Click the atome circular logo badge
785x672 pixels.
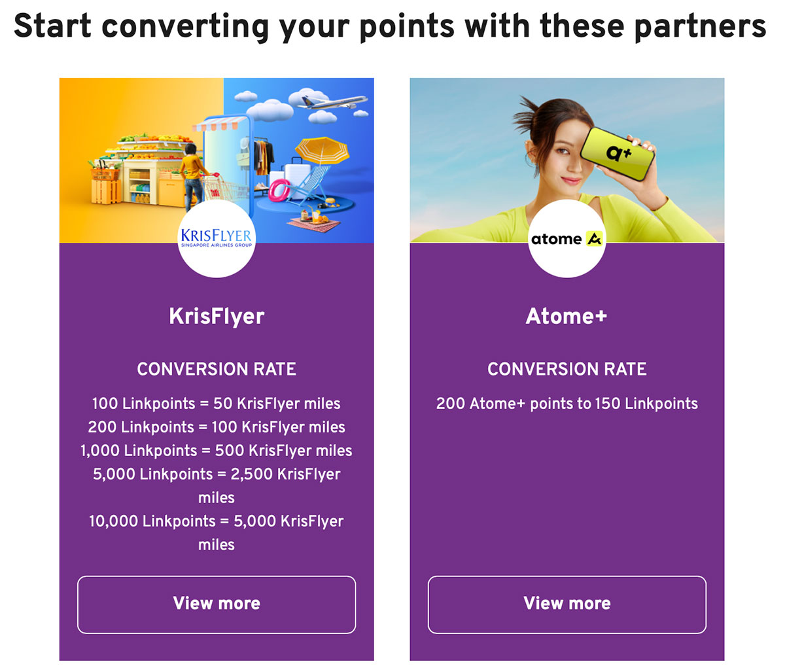point(567,239)
